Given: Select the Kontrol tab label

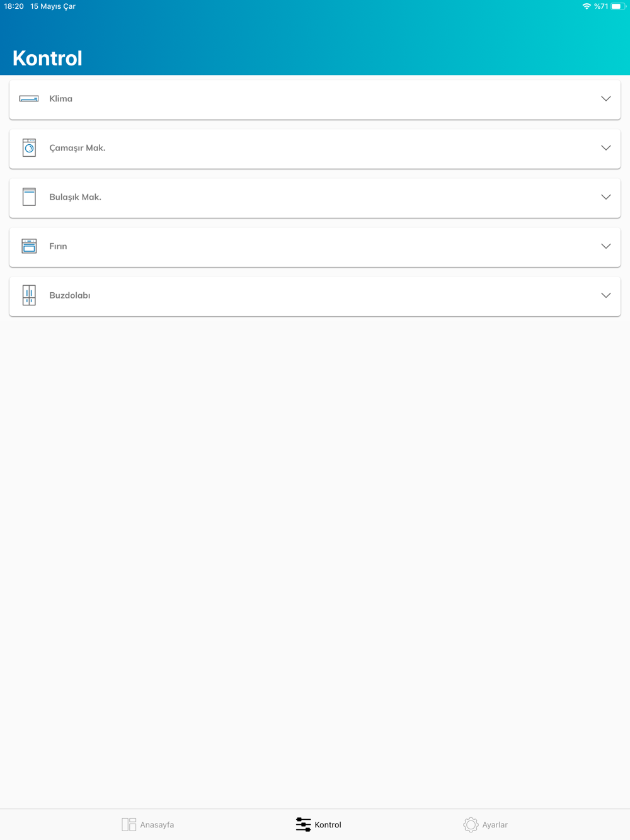Looking at the screenshot, I should tap(328, 825).
